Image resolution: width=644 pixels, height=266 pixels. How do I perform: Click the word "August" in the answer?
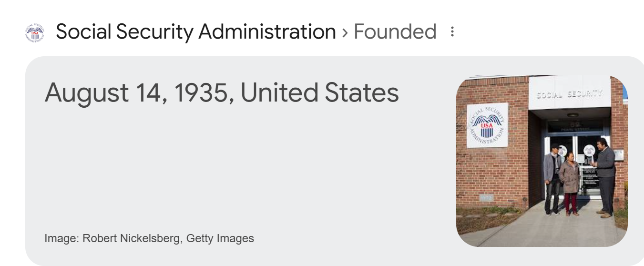pyautogui.click(x=86, y=93)
